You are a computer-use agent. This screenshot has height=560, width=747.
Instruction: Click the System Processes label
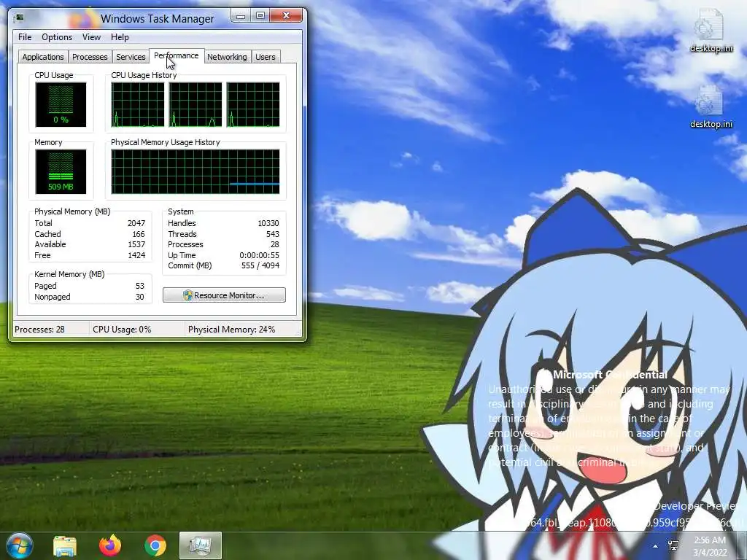[x=185, y=244]
